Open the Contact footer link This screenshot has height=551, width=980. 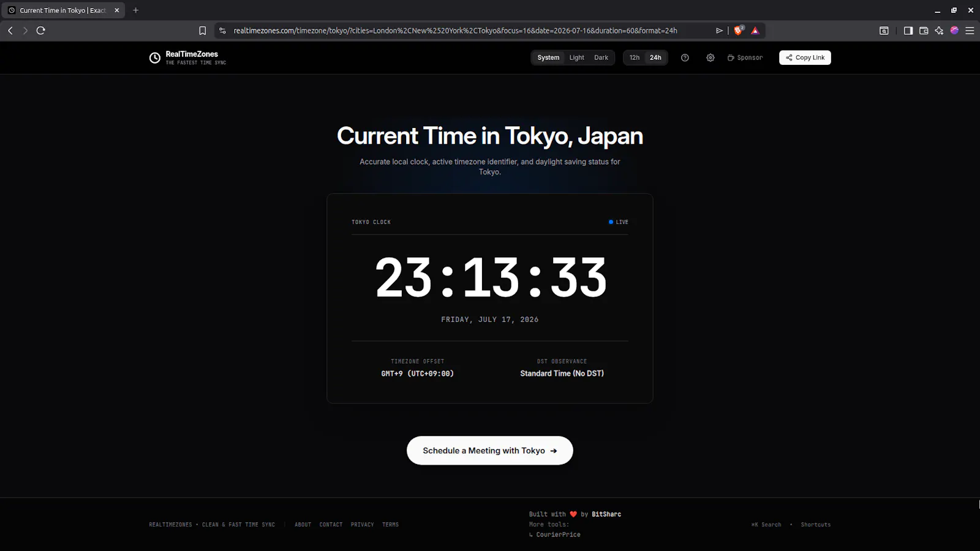tap(331, 525)
